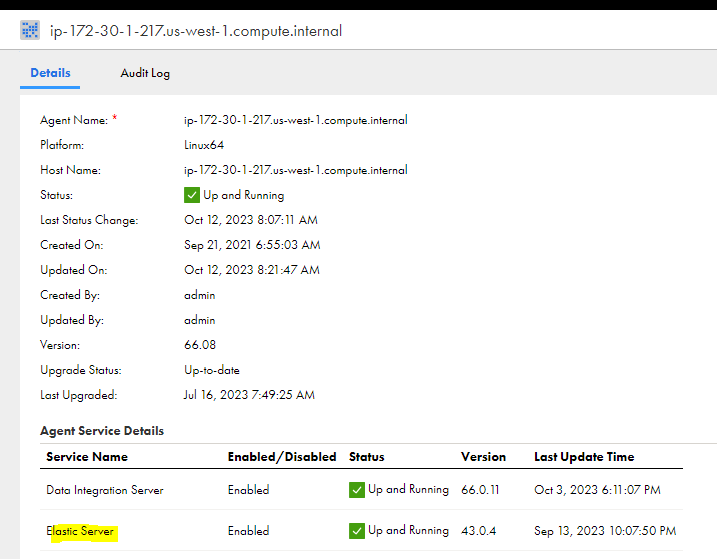717x559 pixels.
Task: Click Enabled cell for Data Integration Server
Action: (x=248, y=490)
